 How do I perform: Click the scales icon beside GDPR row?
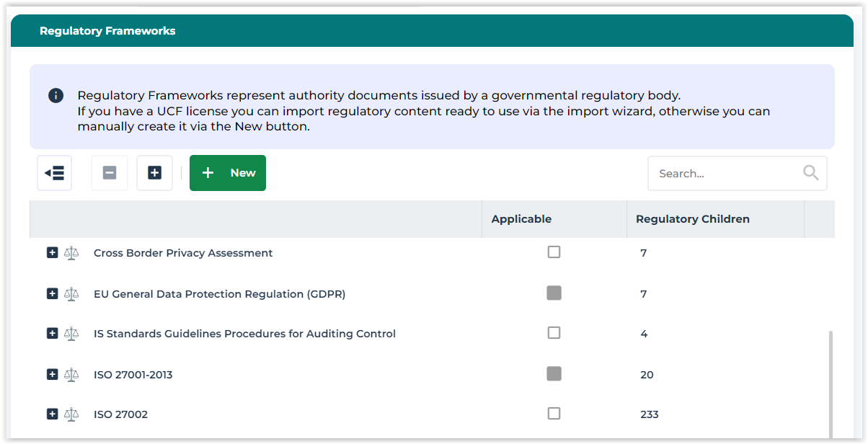[x=71, y=294]
